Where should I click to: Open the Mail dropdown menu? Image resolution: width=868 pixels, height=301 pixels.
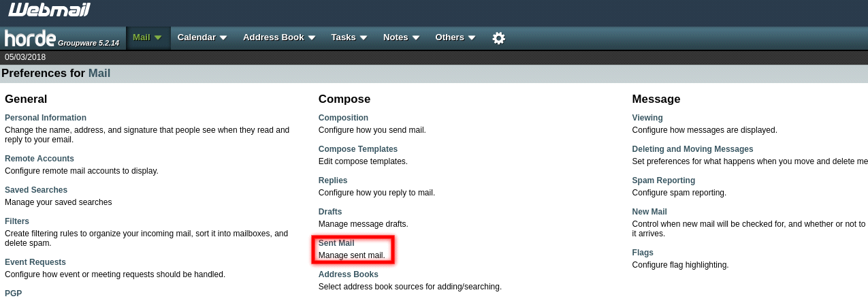[147, 37]
